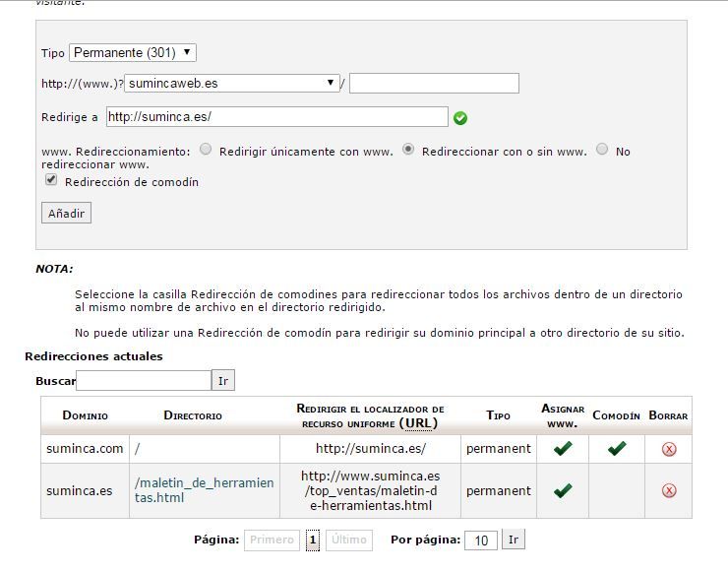The image size is (728, 572).
Task: Click permanent type in suminca.es row
Action: click(498, 491)
